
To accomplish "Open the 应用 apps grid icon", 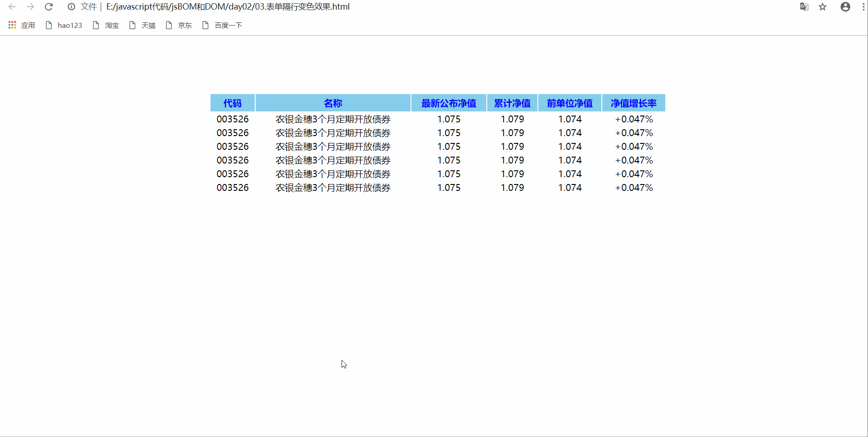I will click(12, 25).
